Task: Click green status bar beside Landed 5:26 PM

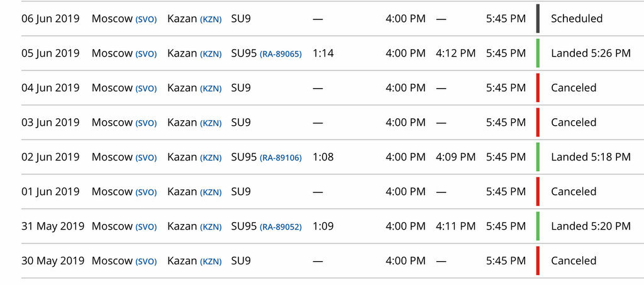Action: [538, 53]
